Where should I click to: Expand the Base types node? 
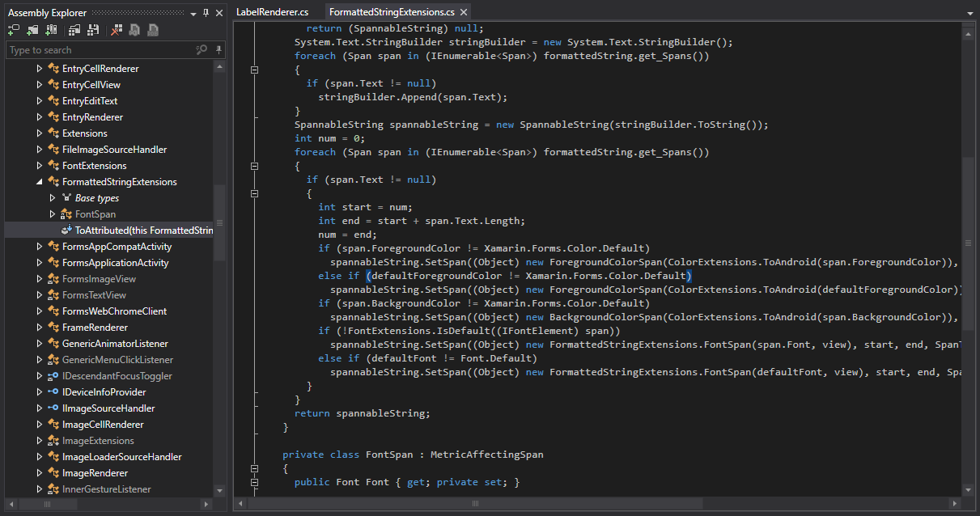[53, 198]
